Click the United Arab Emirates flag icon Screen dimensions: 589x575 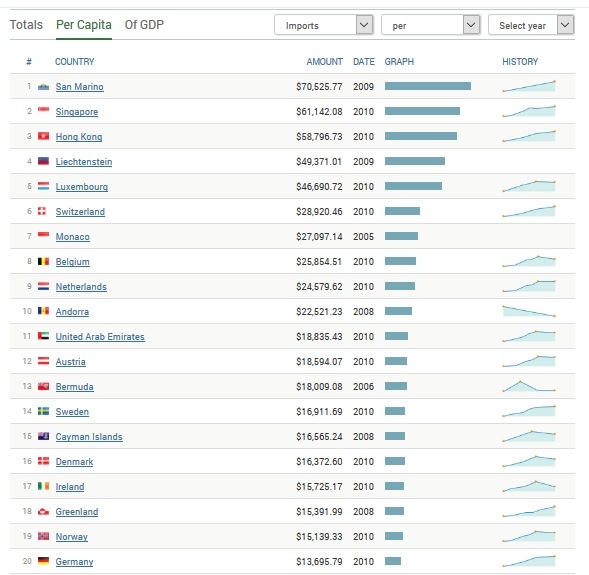(44, 336)
